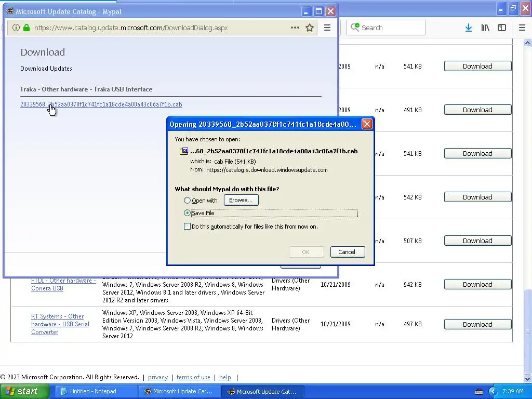Viewport: 532px width, 399px height.
Task: Click the Windows start button
Action: pos(24,392)
